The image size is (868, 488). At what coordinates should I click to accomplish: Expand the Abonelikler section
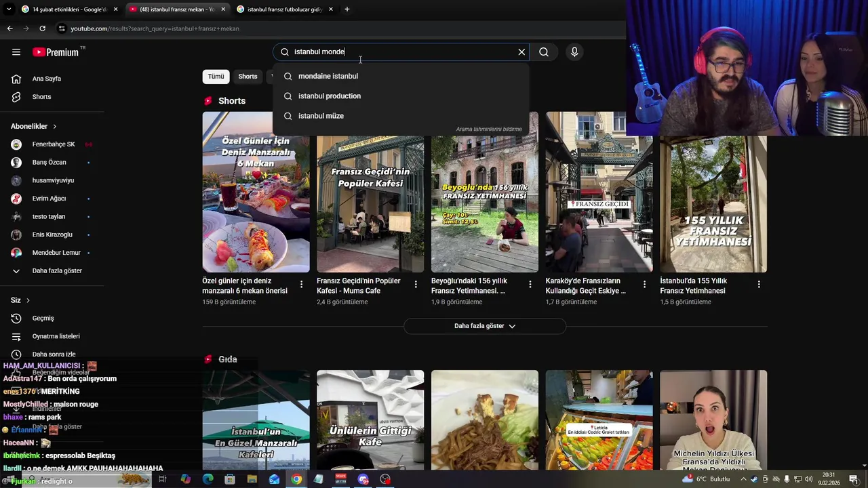coord(34,127)
